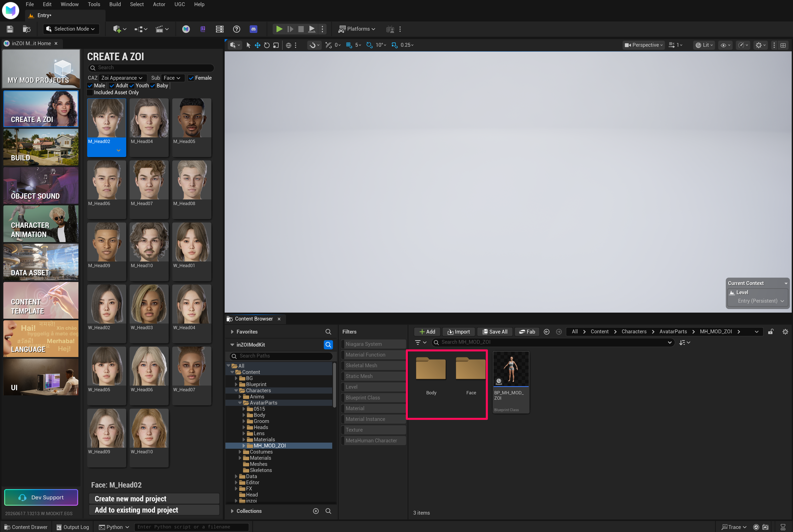Open cinematics clapperboard menu
Image resolution: width=793 pixels, height=532 pixels.
[162, 29]
